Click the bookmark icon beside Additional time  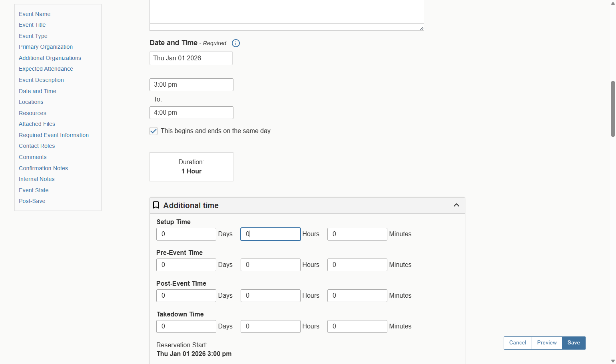[156, 205]
